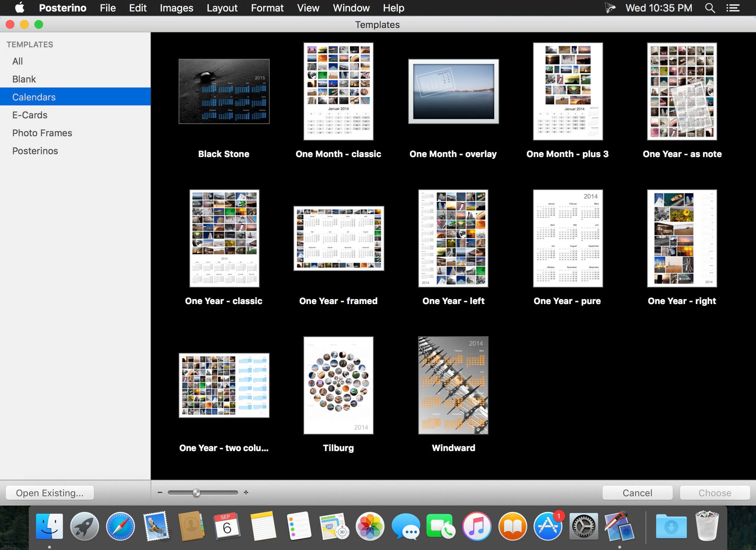Click the zoom-out minus icon
Image resolution: width=756 pixels, height=550 pixels.
click(x=160, y=493)
